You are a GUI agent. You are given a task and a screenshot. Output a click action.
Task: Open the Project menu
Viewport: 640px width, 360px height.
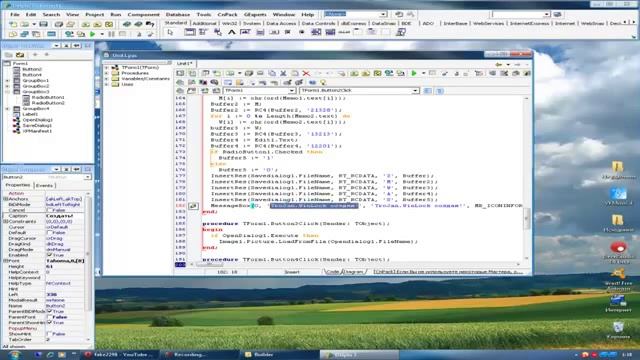tap(95, 15)
